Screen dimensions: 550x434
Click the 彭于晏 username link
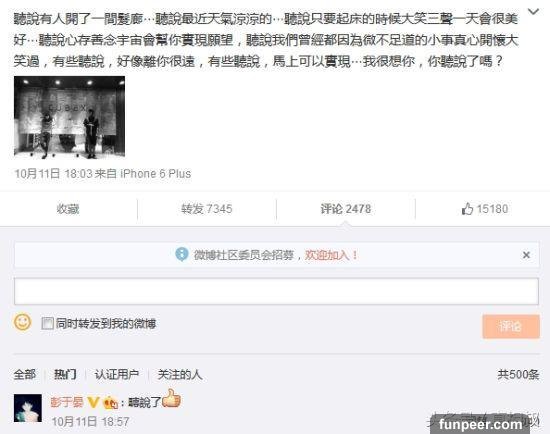(x=67, y=402)
